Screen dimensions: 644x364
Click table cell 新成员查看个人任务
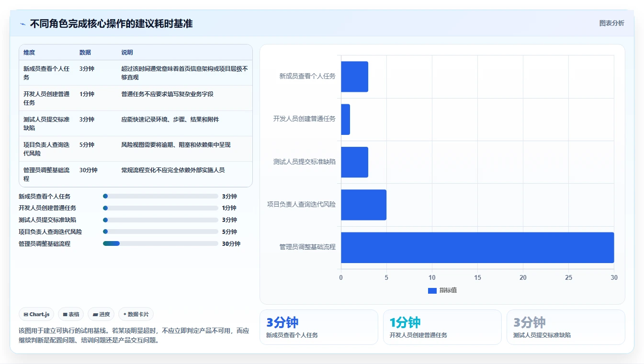47,73
